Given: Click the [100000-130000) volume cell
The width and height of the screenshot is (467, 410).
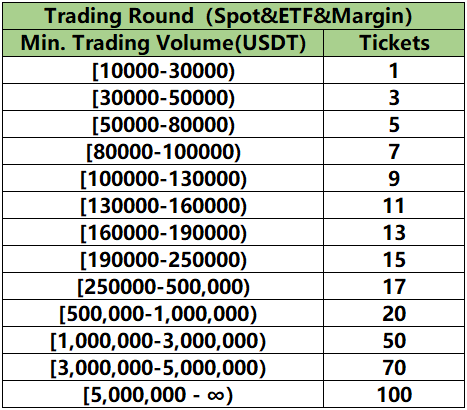Looking at the screenshot, I should pos(163,178).
